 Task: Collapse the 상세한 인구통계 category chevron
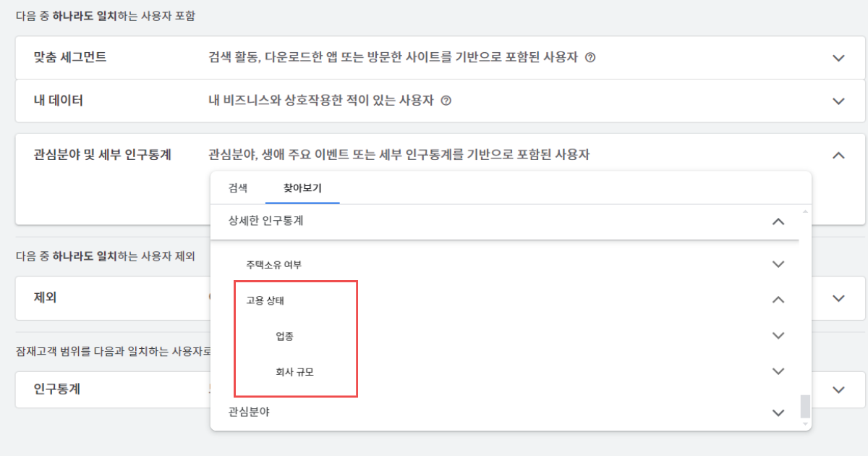point(778,221)
